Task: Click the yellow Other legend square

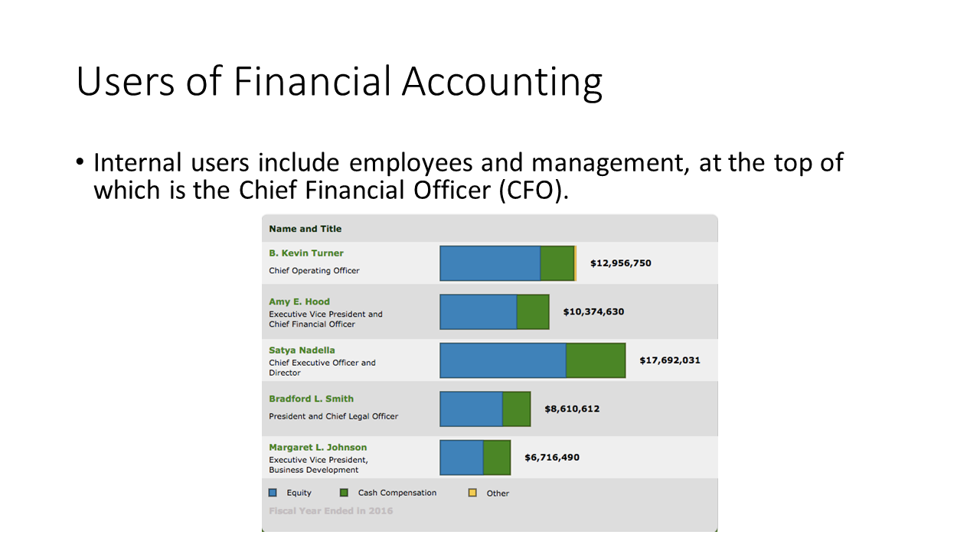Action: click(472, 493)
